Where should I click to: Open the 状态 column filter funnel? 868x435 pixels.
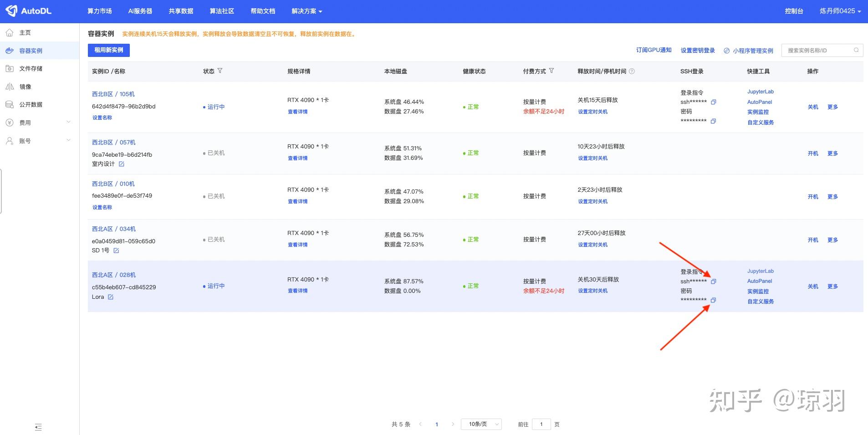[x=220, y=71]
